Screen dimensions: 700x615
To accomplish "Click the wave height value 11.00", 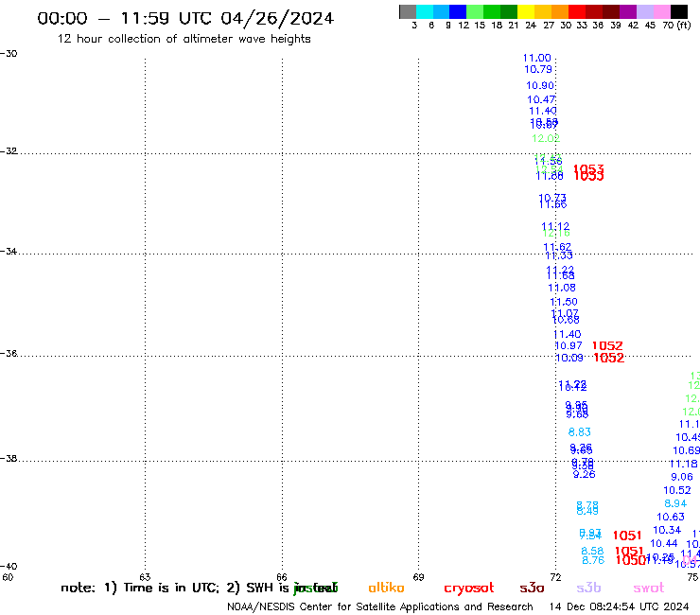I will (x=536, y=58).
